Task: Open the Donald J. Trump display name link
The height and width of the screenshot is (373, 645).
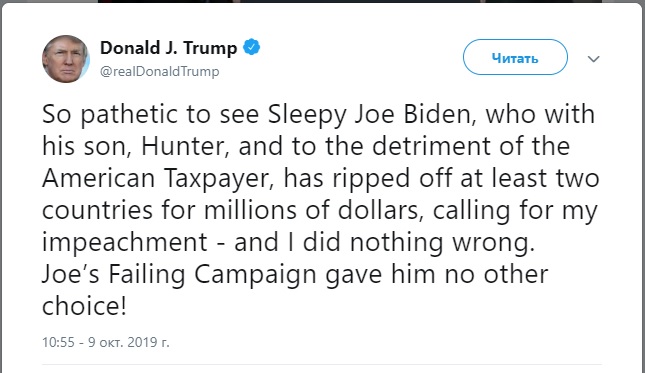Action: point(169,48)
